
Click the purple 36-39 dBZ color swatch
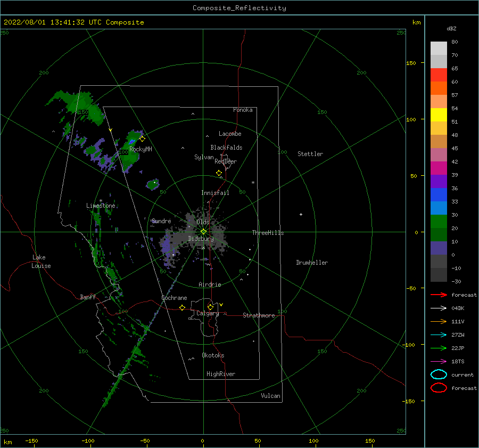click(439, 182)
